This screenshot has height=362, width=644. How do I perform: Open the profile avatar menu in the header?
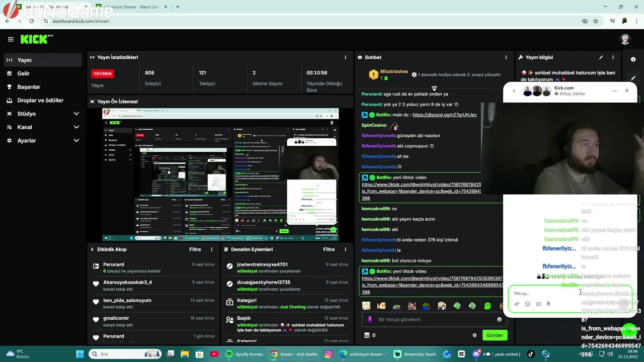pyautogui.click(x=625, y=39)
